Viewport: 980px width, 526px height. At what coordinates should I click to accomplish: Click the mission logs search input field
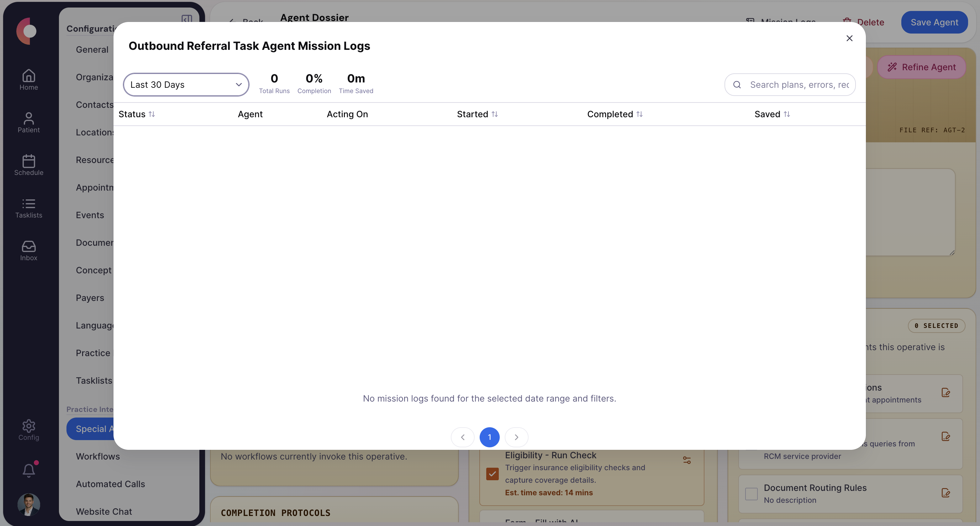coord(799,84)
